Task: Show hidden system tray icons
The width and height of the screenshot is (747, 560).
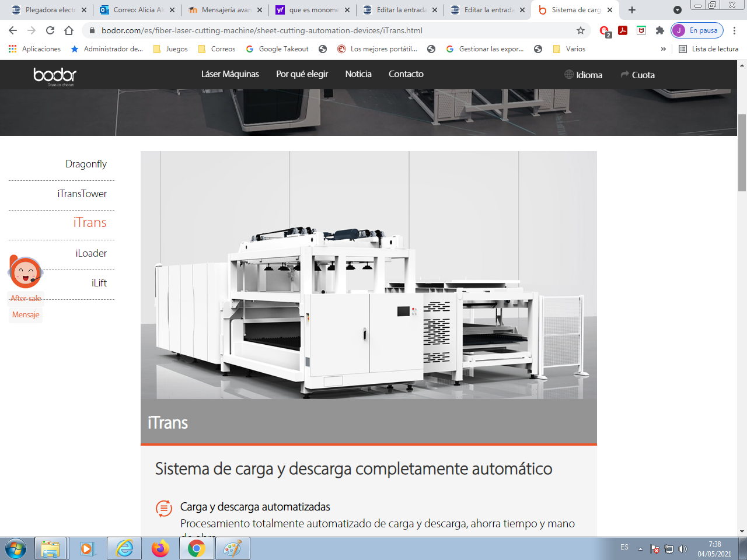Action: click(x=640, y=549)
